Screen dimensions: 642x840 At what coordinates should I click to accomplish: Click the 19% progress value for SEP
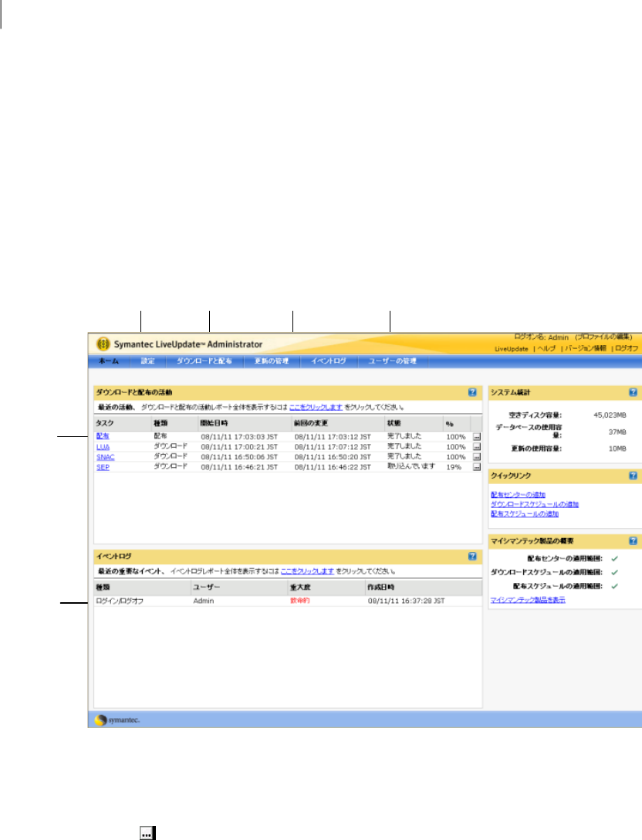pos(454,467)
